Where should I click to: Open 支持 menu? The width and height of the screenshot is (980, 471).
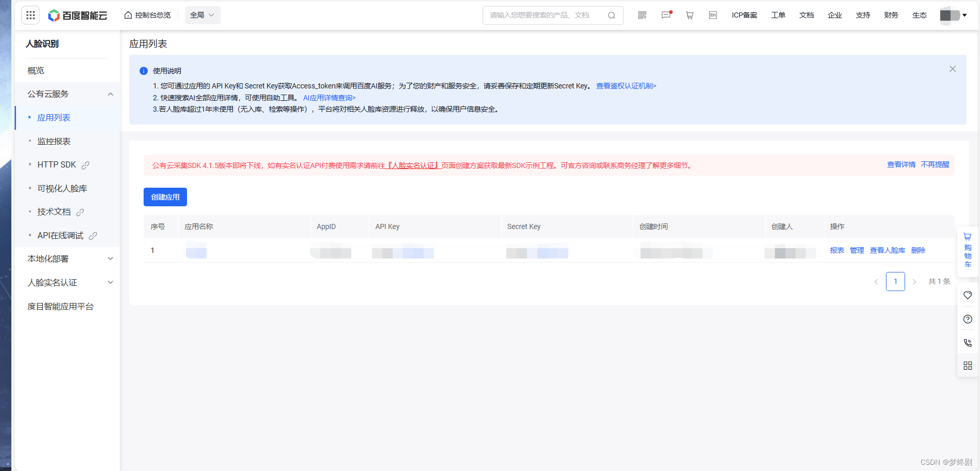pyautogui.click(x=863, y=15)
